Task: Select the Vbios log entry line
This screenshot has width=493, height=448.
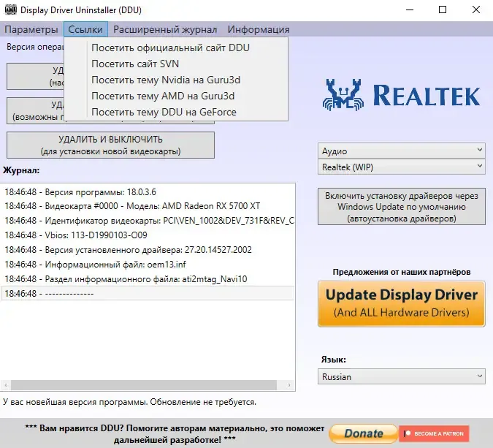Action: tap(148, 235)
